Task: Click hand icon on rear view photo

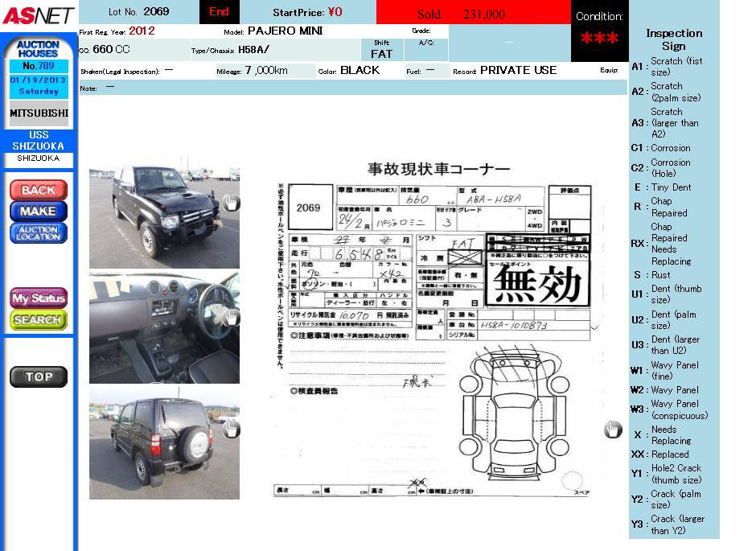Action: (x=231, y=430)
